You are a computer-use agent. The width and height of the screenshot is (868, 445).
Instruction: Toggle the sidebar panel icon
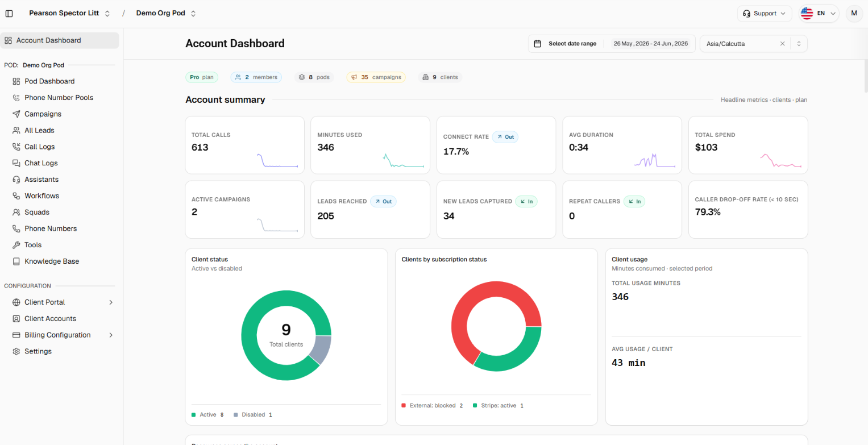9,13
